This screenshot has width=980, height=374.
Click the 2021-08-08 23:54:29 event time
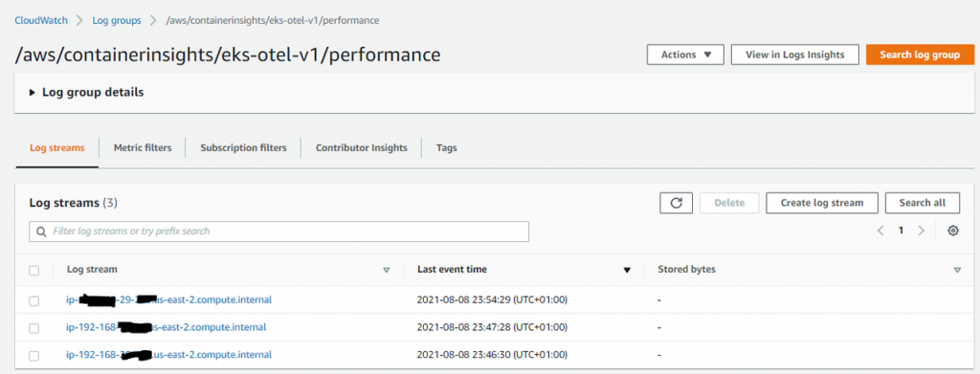(492, 300)
